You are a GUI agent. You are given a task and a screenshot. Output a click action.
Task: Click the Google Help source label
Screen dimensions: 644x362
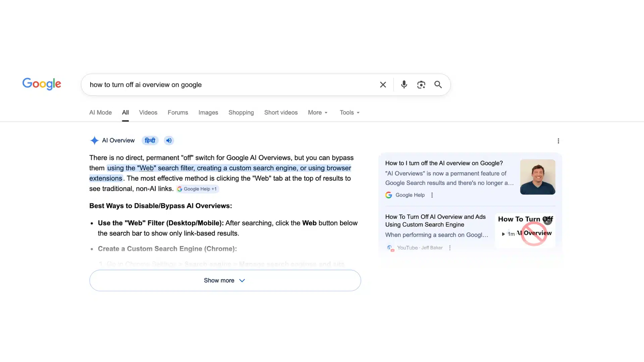410,195
